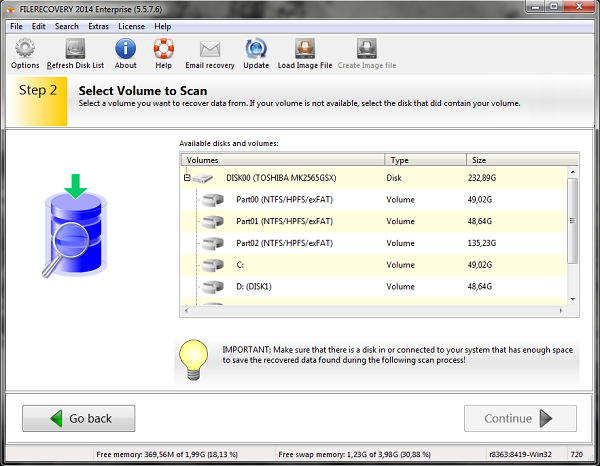Click the Go back button
This screenshot has height=466, width=600.
click(78, 419)
